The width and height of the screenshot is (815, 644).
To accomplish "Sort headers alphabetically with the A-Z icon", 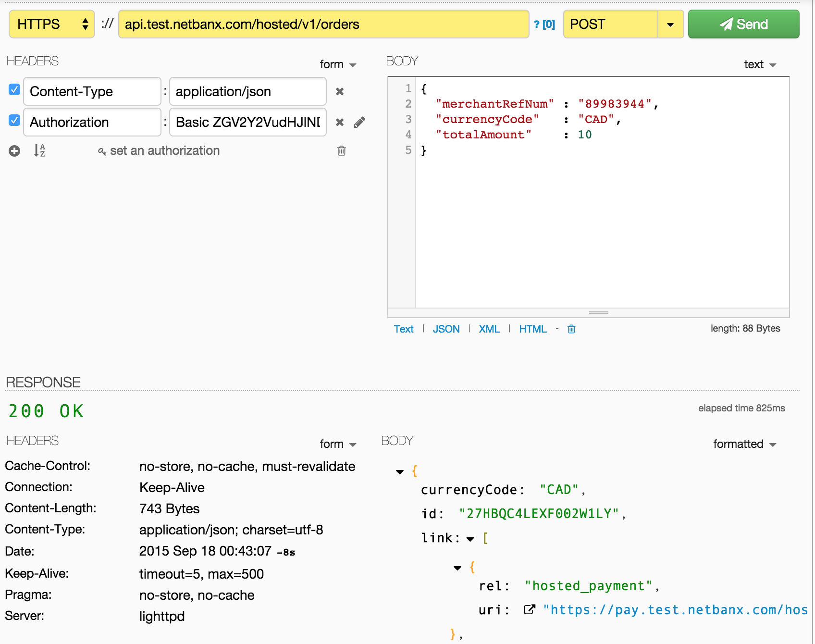I will coord(39,150).
